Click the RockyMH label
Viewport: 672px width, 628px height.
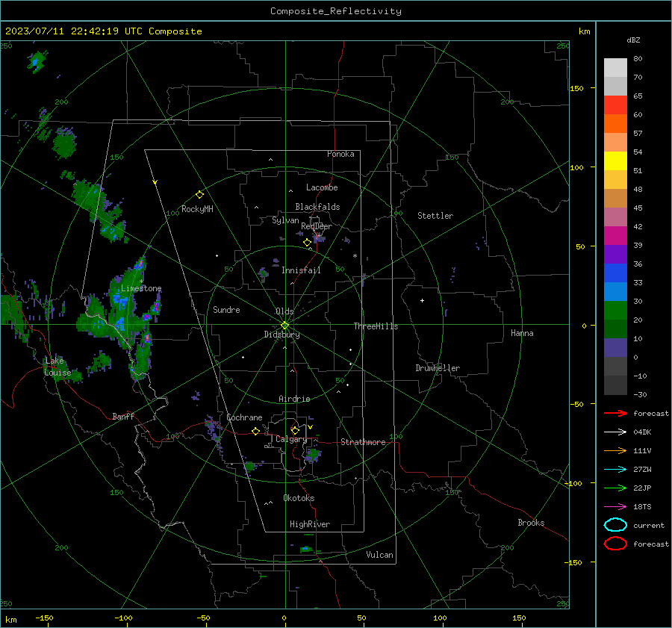click(x=197, y=209)
